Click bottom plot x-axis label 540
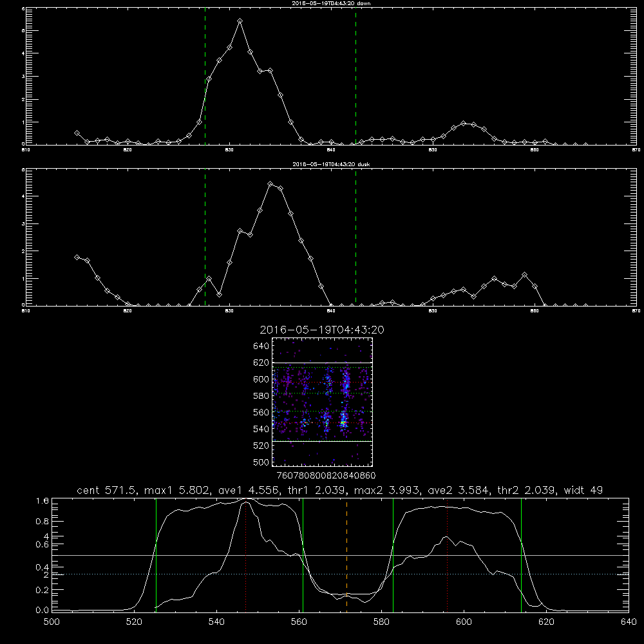644x644 pixels. click(216, 622)
